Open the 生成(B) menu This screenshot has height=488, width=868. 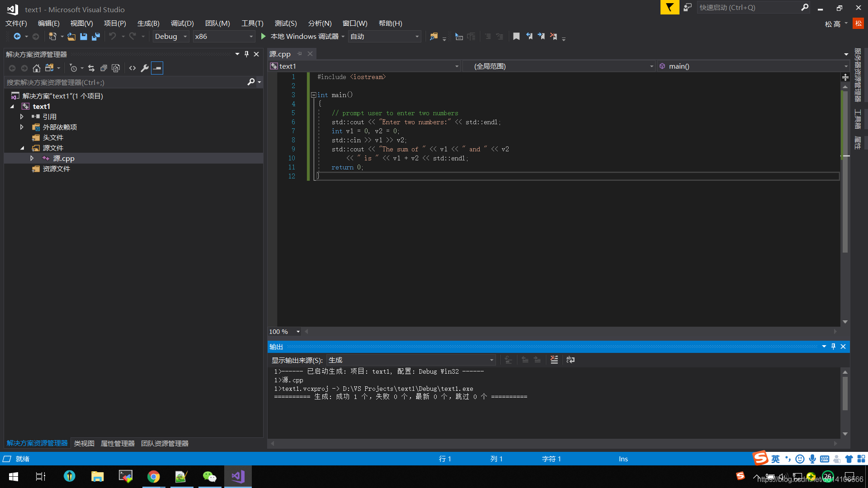coord(148,23)
